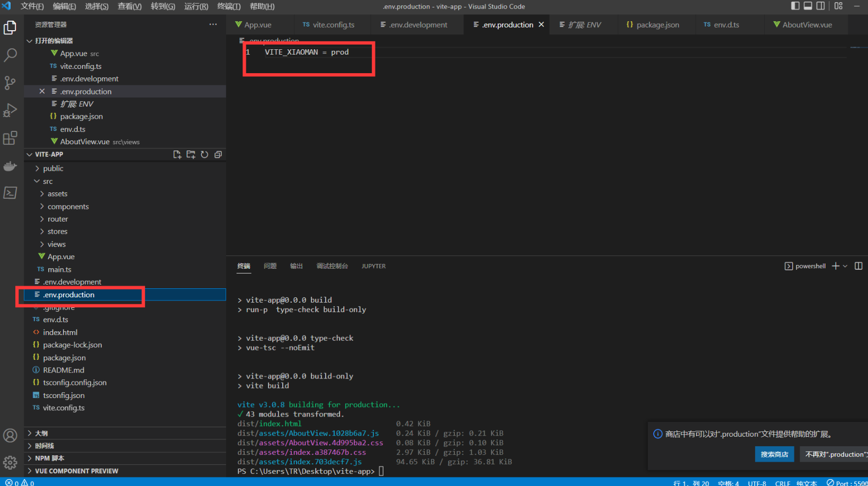
Task: Split the terminal panel
Action: click(858, 266)
